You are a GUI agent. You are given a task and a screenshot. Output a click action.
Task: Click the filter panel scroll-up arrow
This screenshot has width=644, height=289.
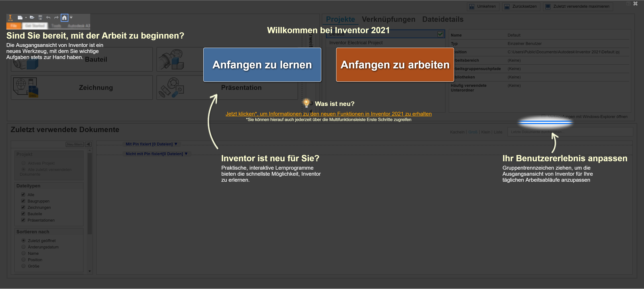point(90,150)
